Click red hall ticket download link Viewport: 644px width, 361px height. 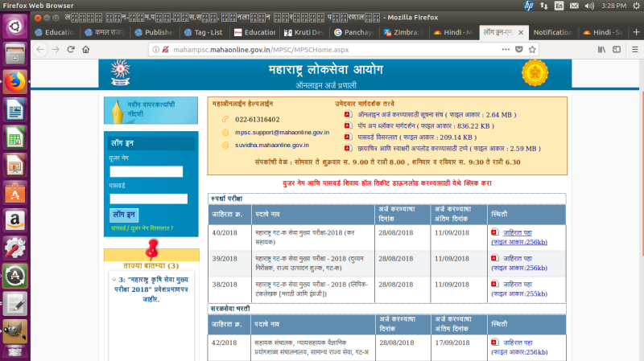click(x=387, y=183)
